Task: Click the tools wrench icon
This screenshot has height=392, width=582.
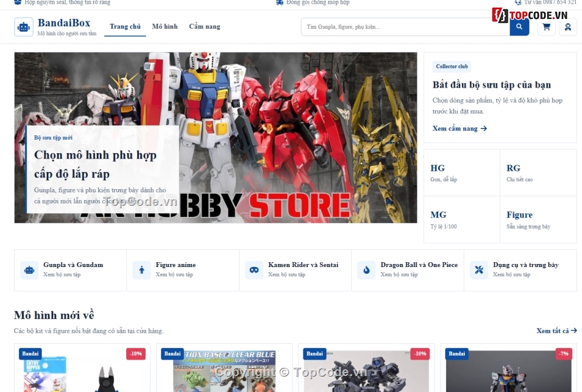Action: [479, 270]
